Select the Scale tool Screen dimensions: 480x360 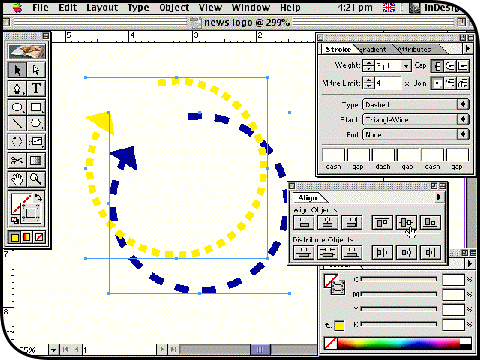tap(36, 141)
